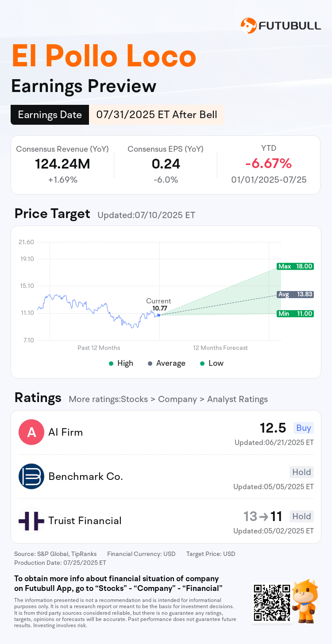Click the El Pollo Loco title
The width and height of the screenshot is (332, 644).
(x=104, y=57)
